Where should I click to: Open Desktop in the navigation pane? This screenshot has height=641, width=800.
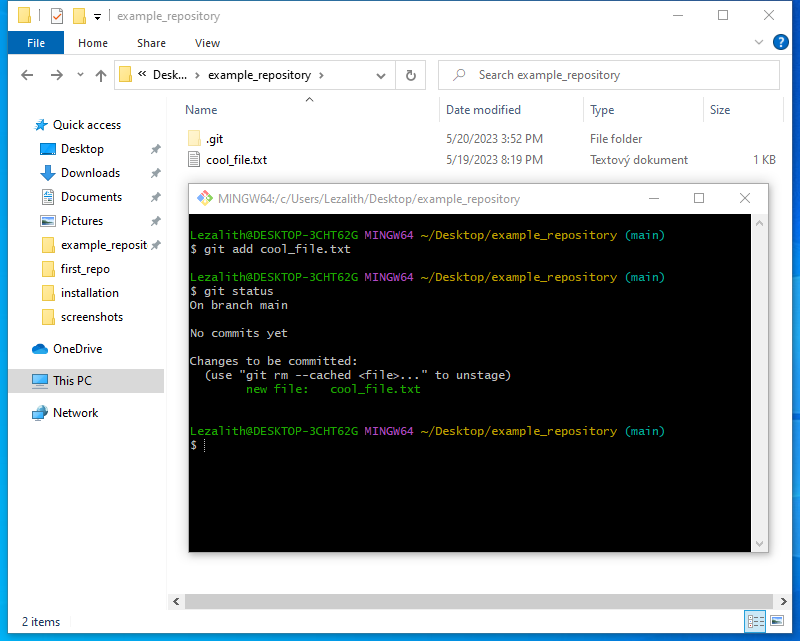click(x=82, y=149)
